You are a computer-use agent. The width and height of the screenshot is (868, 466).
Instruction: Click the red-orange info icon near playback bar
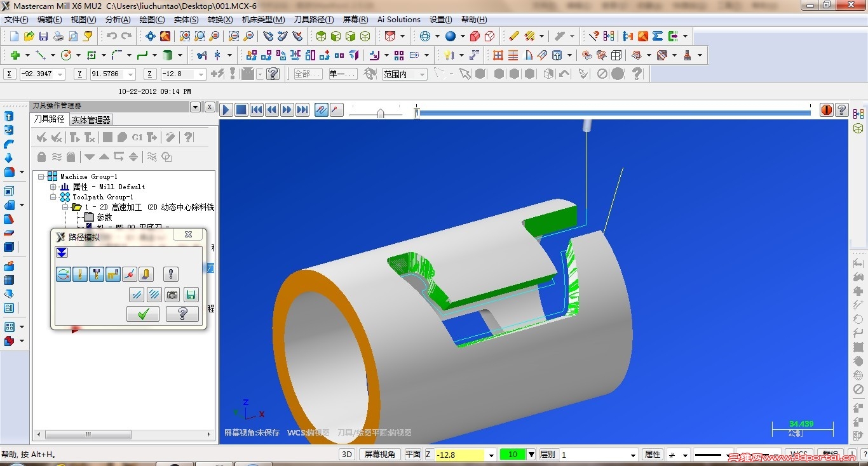(x=827, y=110)
